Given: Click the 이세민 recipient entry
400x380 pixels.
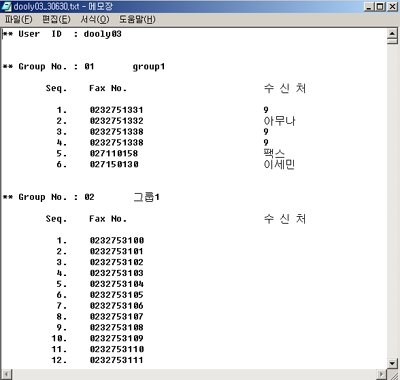Looking at the screenshot, I should [x=279, y=164].
